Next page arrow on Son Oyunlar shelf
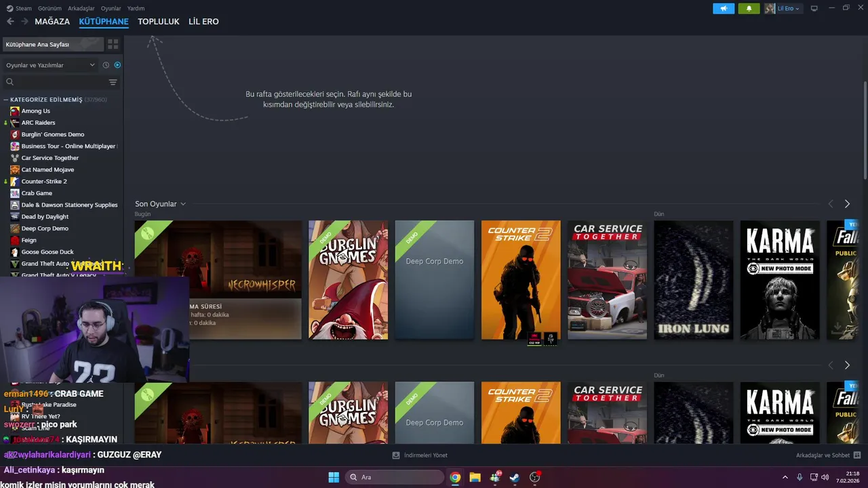Viewport: 868px width, 488px height. (847, 204)
